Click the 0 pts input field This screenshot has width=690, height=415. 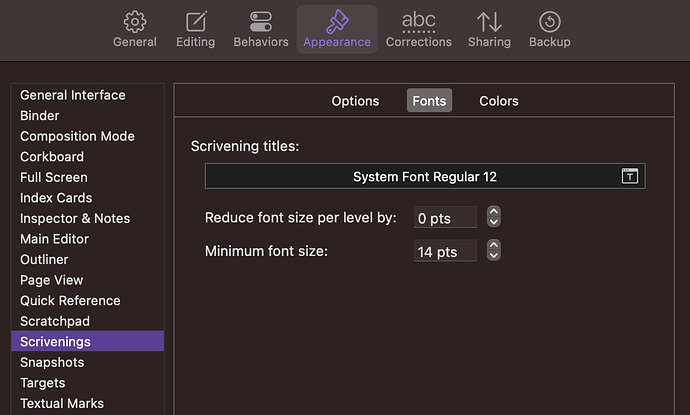(445, 217)
